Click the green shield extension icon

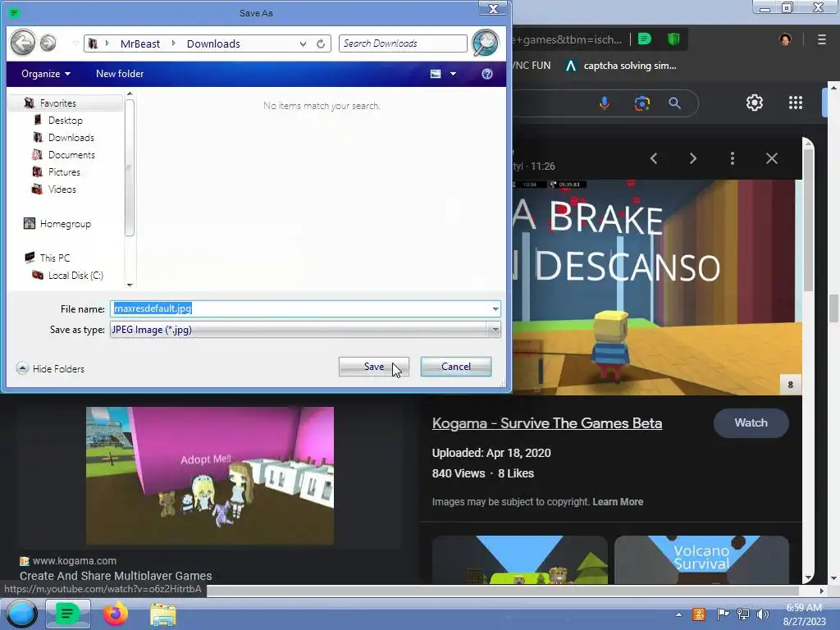(673, 39)
